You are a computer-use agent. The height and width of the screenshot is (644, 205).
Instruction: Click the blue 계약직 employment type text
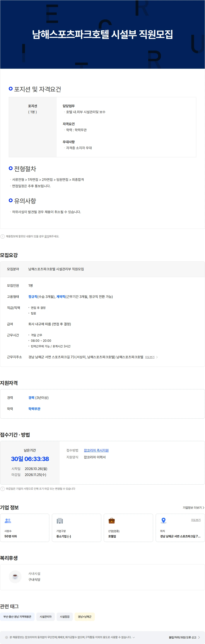coord(61,296)
